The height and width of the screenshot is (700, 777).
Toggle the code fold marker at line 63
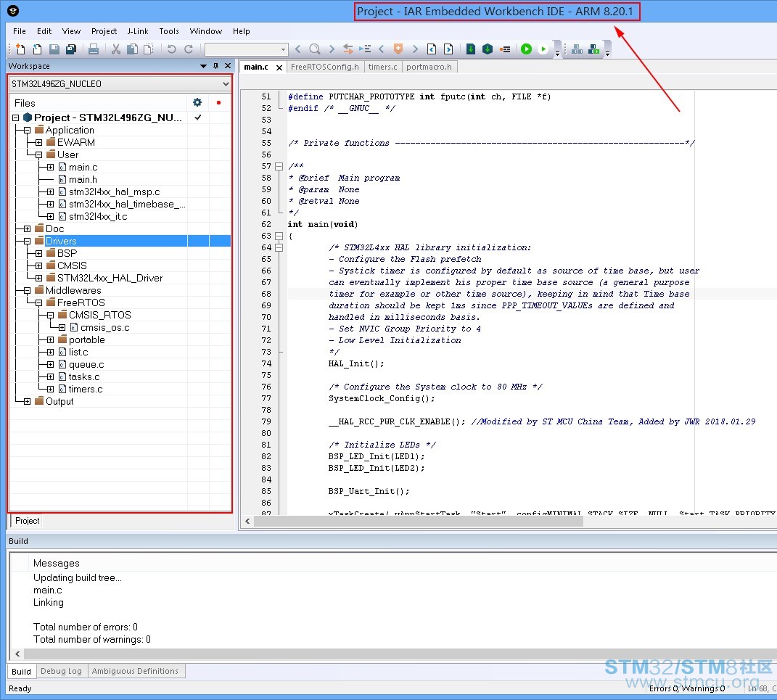279,236
